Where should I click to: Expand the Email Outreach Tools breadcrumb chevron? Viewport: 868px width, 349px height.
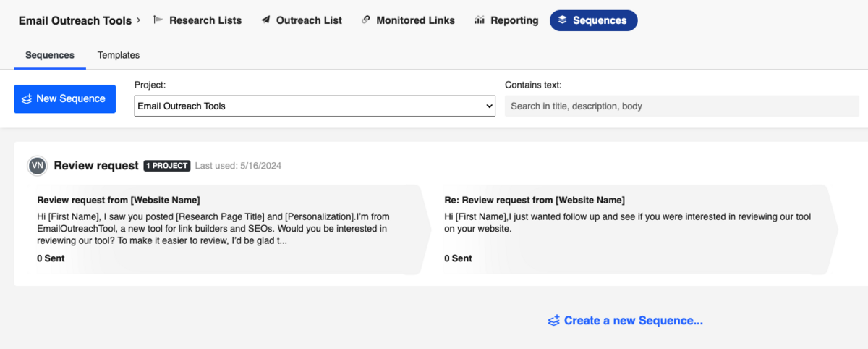point(138,20)
